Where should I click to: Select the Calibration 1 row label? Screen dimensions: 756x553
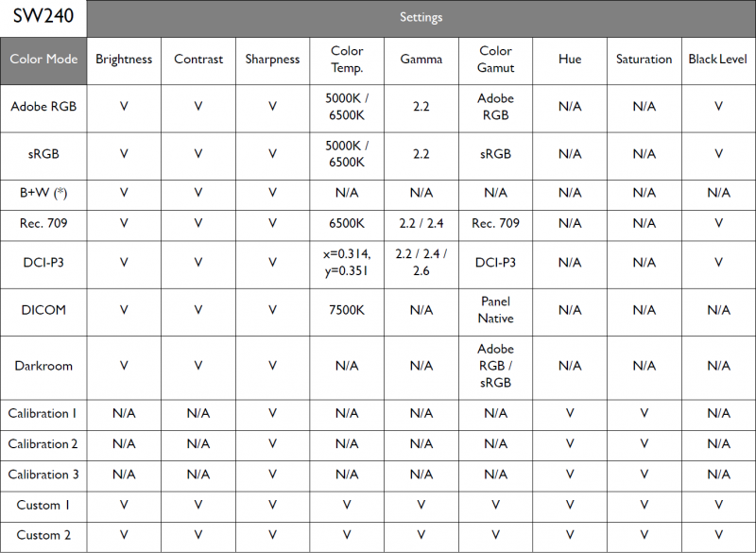tap(43, 414)
